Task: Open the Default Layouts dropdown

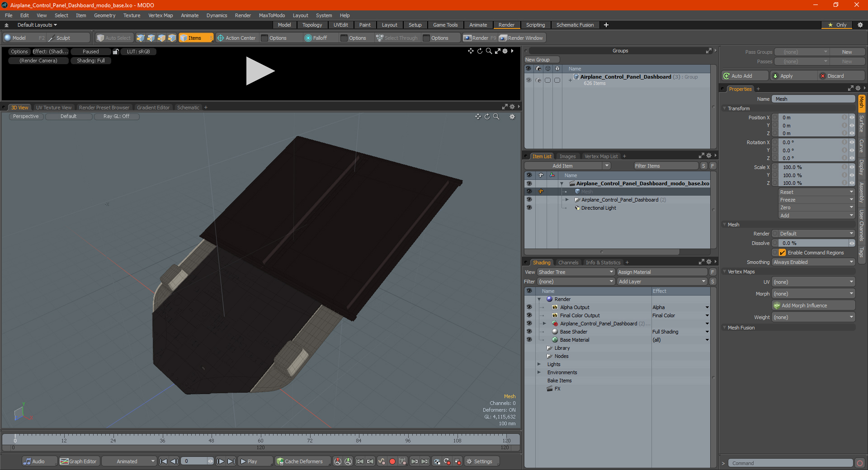Action: coord(37,25)
